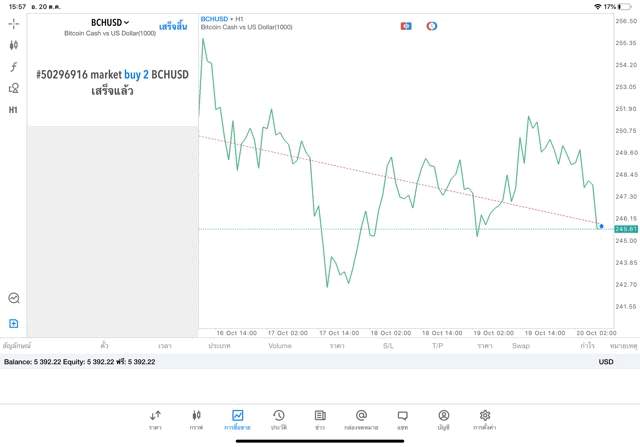Click the 242.70 price axis label
This screenshot has height=447, width=640.
[626, 285]
